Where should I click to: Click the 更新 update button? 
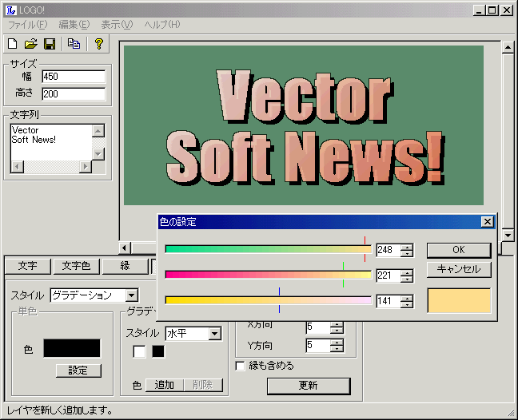[309, 386]
